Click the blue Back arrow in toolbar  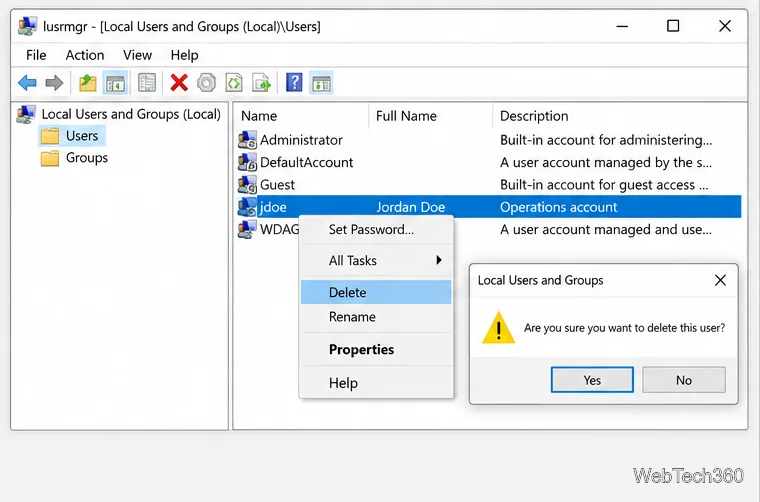click(27, 83)
